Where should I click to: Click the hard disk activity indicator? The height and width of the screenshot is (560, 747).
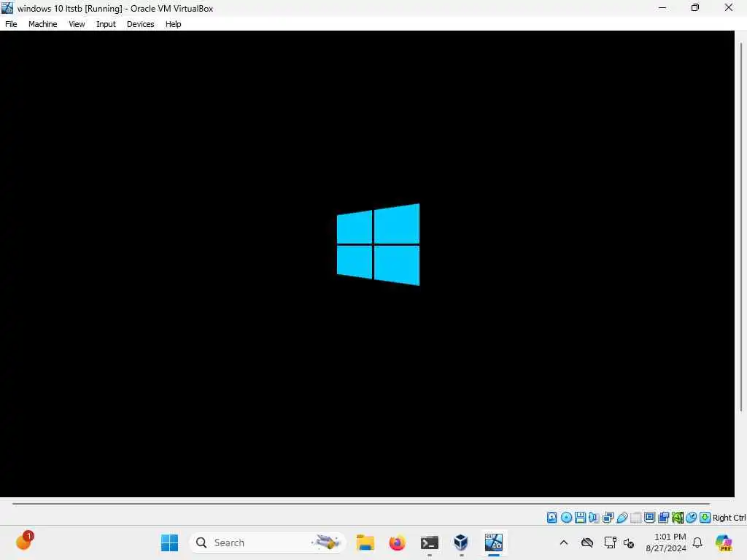tap(551, 518)
